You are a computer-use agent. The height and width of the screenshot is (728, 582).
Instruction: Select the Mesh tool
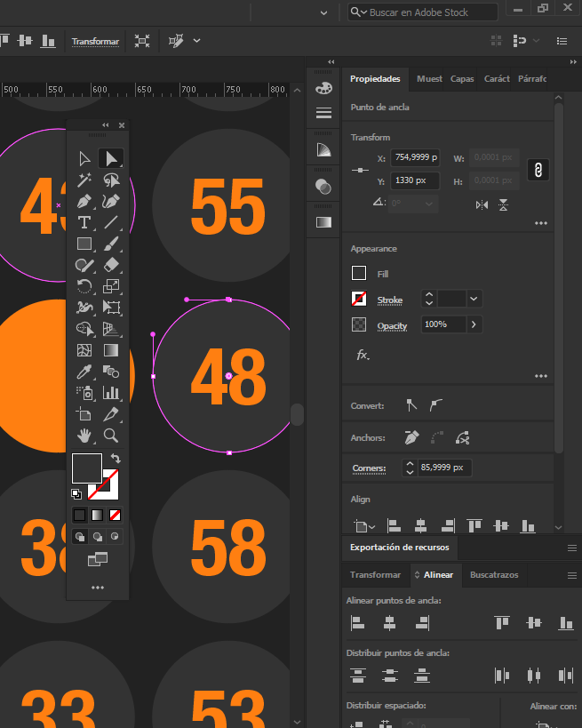(x=84, y=350)
